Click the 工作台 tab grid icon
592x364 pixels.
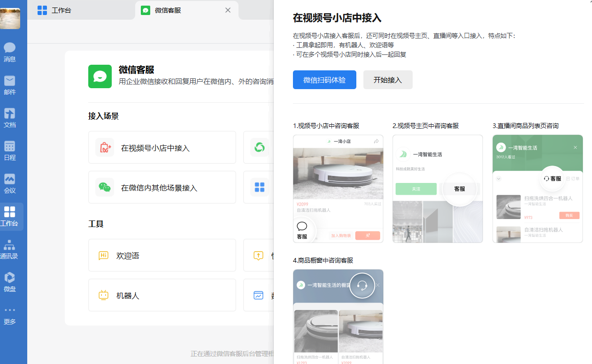(x=42, y=10)
